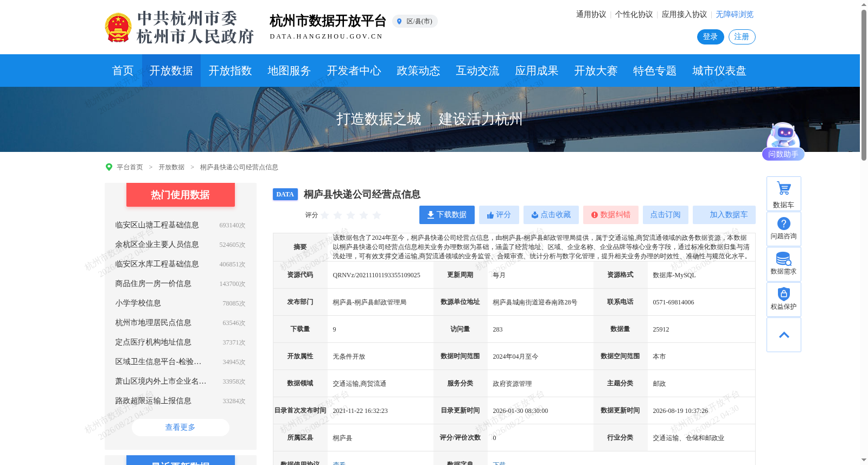
Task: Open 小学学校信息 dataset link
Action: (138, 303)
